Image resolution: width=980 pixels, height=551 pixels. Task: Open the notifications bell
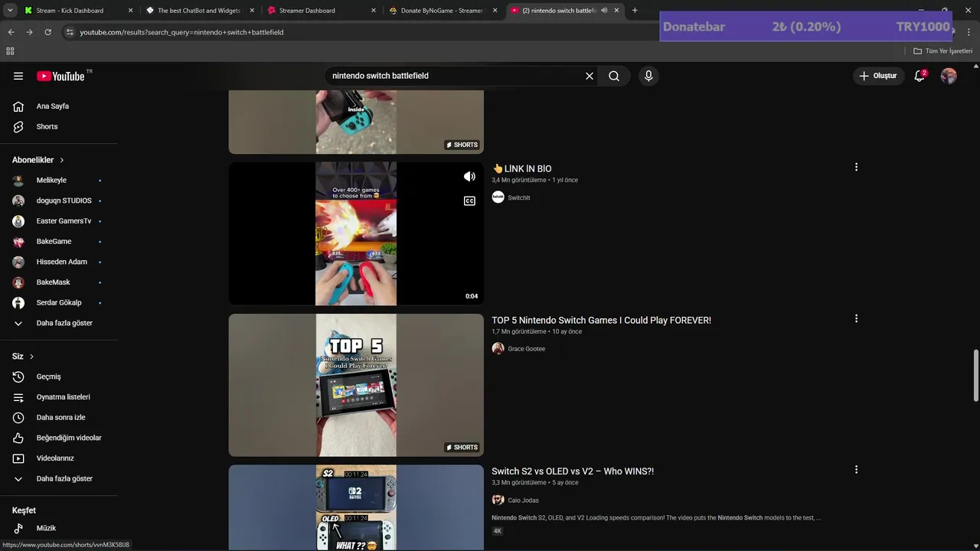(920, 76)
